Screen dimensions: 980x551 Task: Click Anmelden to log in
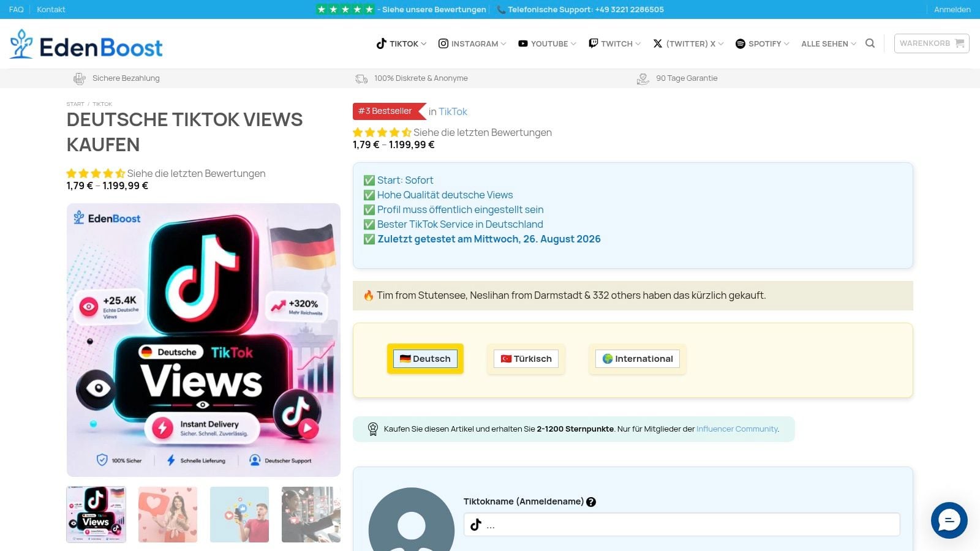click(x=952, y=9)
